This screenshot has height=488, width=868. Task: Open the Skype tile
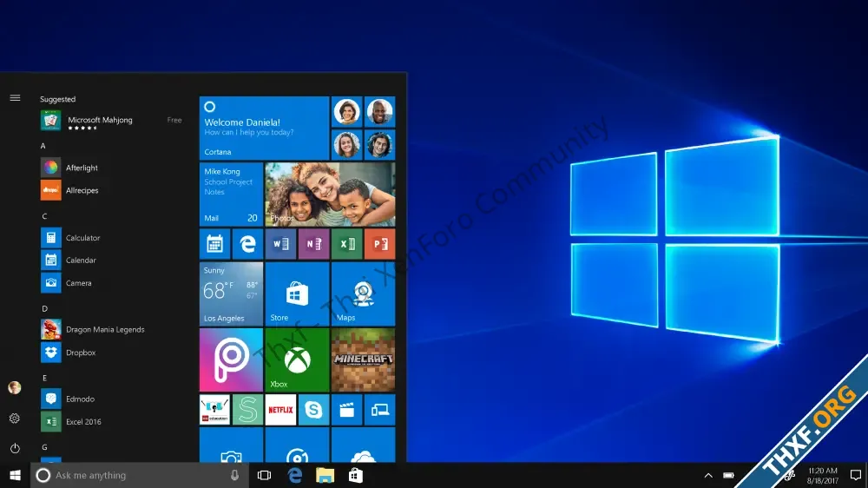[x=314, y=410]
